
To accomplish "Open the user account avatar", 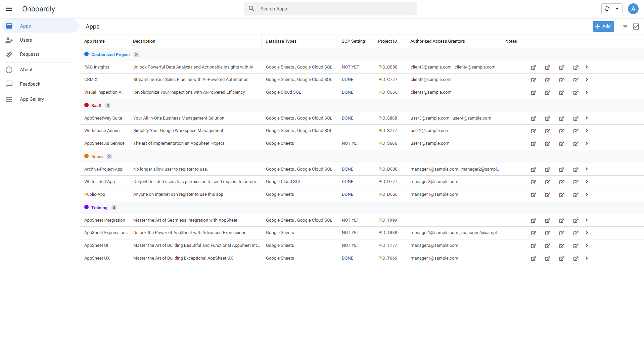I will (633, 9).
